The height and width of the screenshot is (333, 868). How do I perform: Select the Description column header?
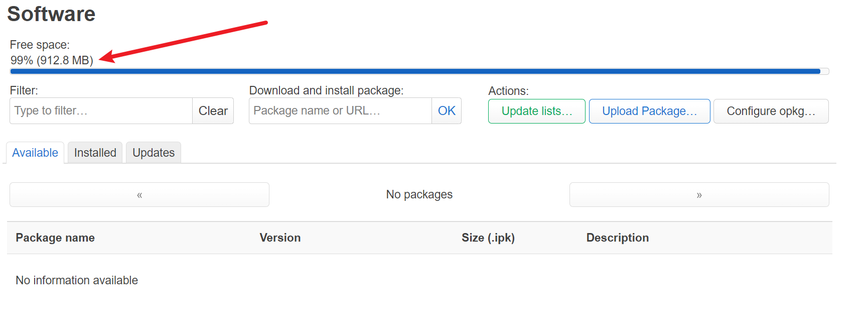click(x=618, y=238)
